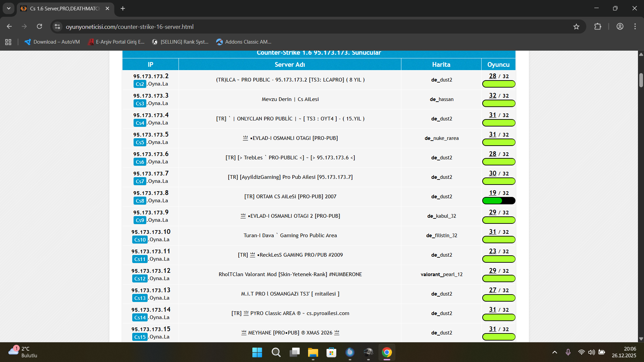Click the address bar URL field
The width and height of the screenshot is (644, 362).
pyautogui.click(x=315, y=27)
